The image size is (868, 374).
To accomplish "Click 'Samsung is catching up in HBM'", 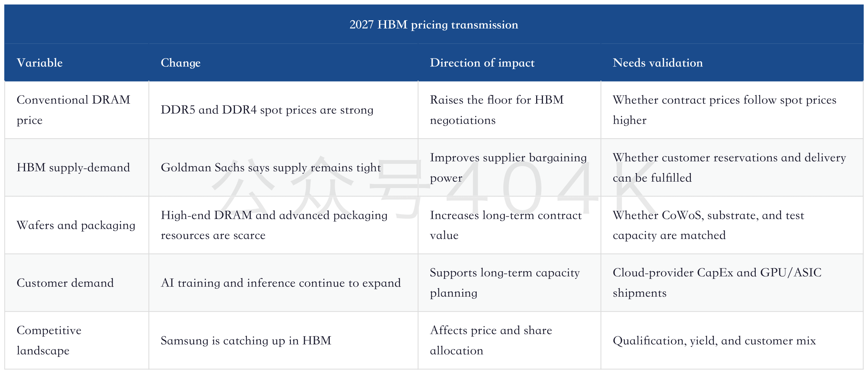I will tap(246, 341).
